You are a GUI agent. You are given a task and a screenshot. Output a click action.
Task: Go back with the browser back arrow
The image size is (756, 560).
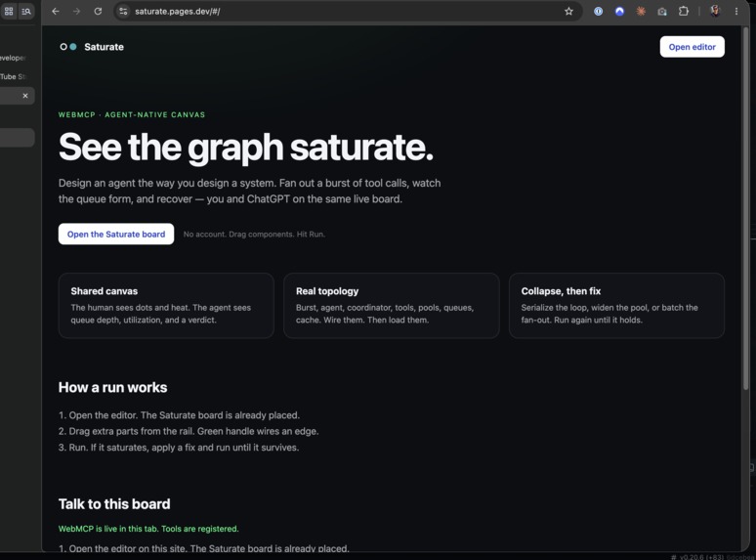(56, 11)
